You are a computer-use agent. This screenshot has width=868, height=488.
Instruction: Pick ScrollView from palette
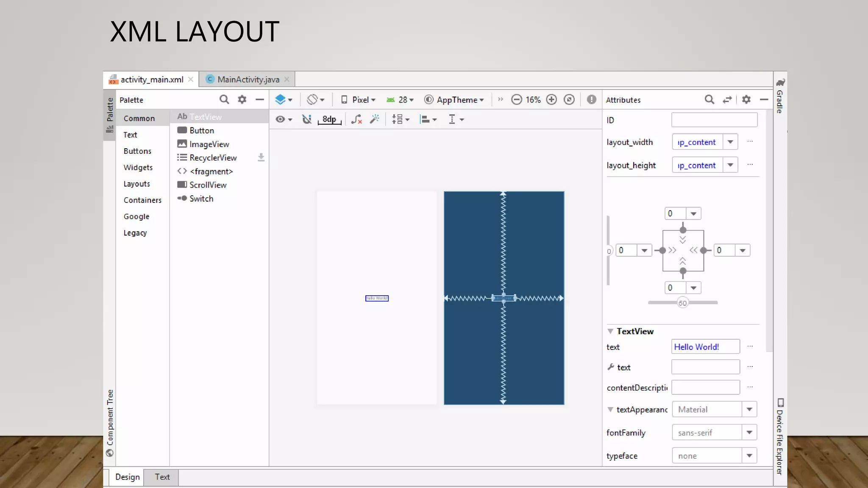point(220,185)
